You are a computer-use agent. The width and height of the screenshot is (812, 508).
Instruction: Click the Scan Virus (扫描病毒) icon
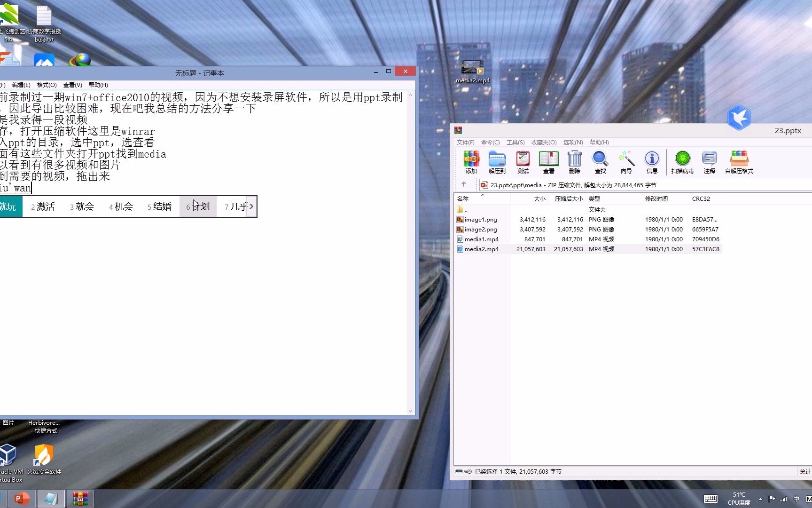point(682,162)
